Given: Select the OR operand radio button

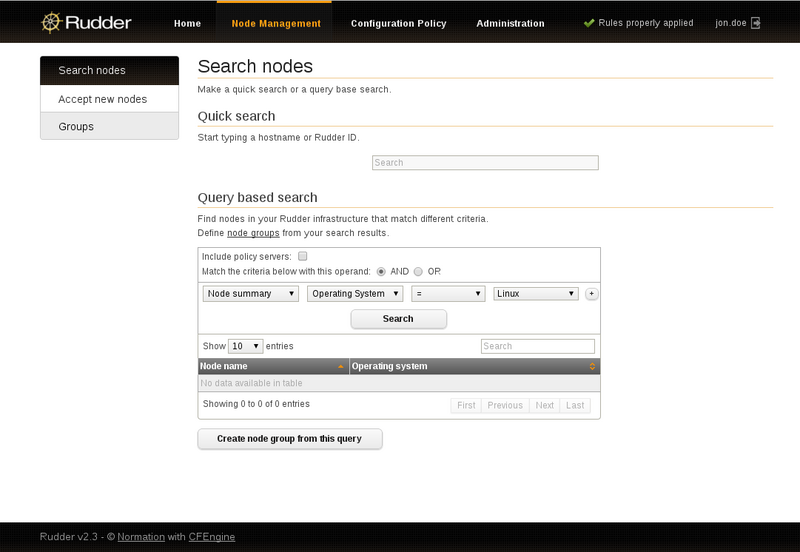Looking at the screenshot, I should 418,271.
